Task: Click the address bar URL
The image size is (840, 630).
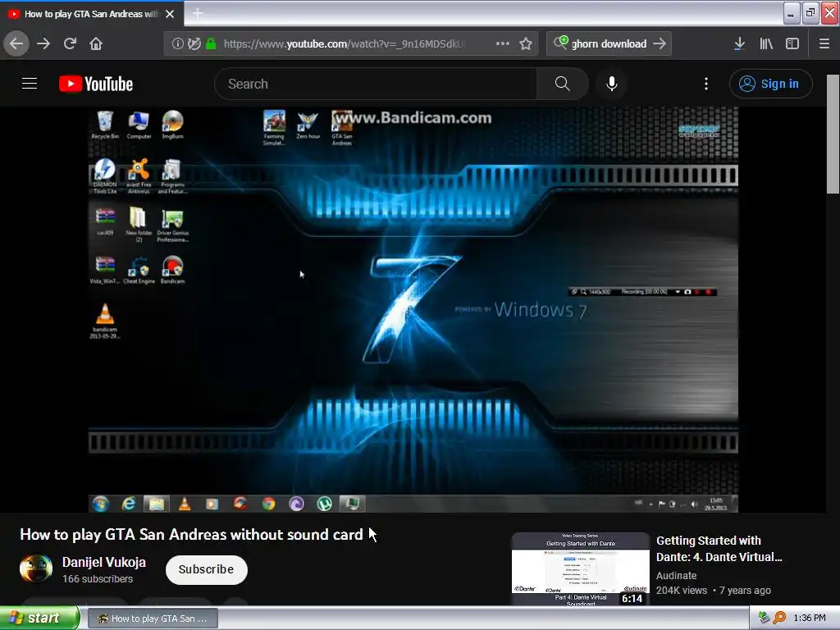Action: click(x=344, y=44)
